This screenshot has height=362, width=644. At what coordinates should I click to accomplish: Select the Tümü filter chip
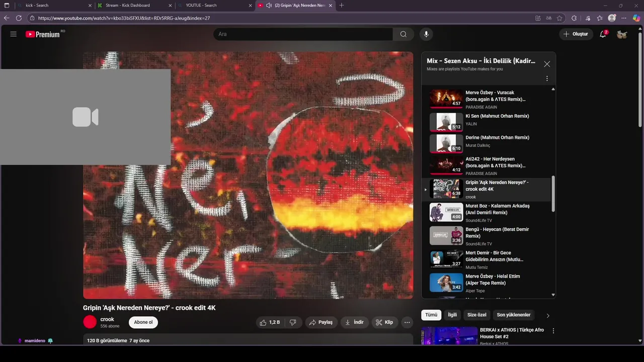pyautogui.click(x=431, y=315)
